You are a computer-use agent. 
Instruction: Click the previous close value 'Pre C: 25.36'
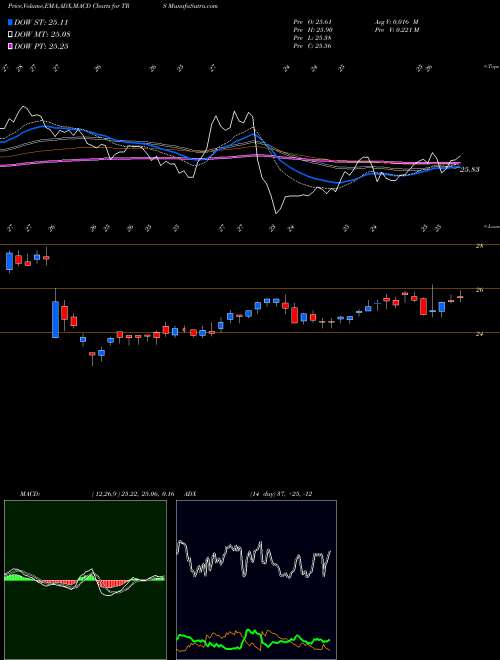pos(314,46)
